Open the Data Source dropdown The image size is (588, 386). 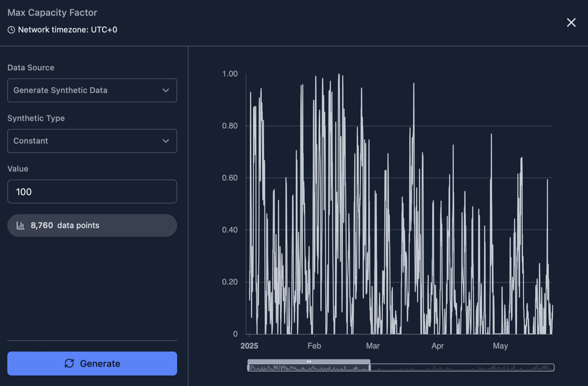click(92, 90)
